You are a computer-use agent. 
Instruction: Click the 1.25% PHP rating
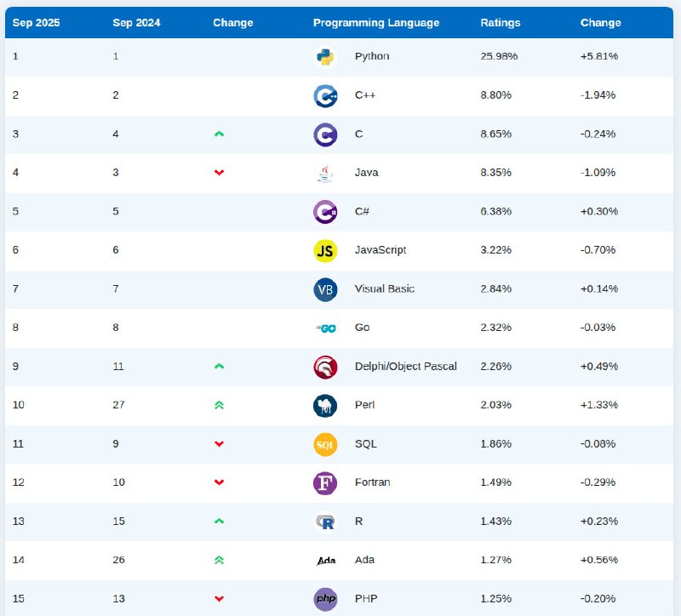(496, 599)
